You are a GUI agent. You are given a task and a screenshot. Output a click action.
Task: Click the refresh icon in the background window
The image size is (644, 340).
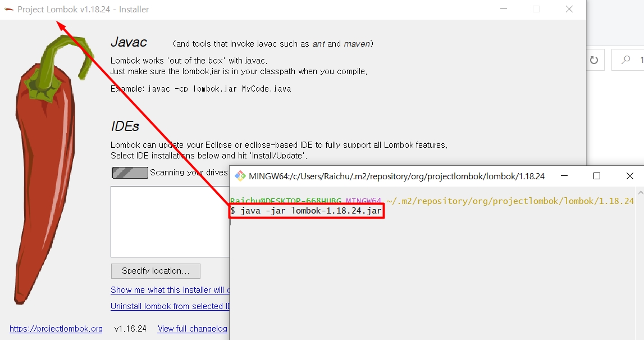tap(594, 60)
